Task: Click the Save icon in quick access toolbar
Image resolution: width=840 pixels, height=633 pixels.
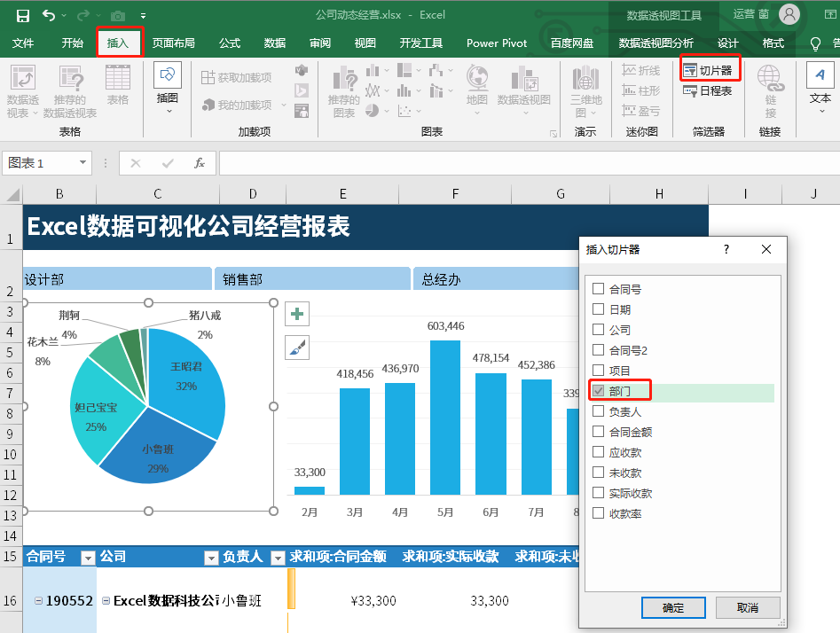Action: [22, 15]
